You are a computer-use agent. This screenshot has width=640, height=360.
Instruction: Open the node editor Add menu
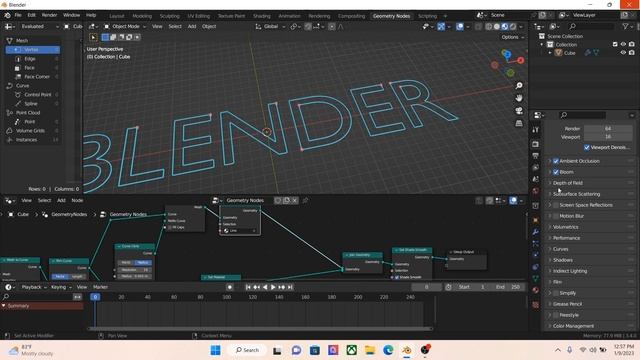(x=61, y=200)
